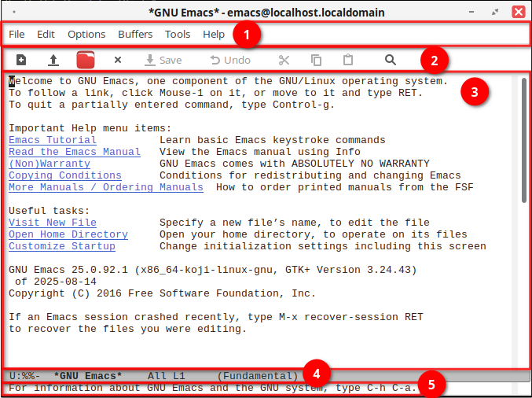
Task: Open the Tools menu
Action: pos(178,35)
